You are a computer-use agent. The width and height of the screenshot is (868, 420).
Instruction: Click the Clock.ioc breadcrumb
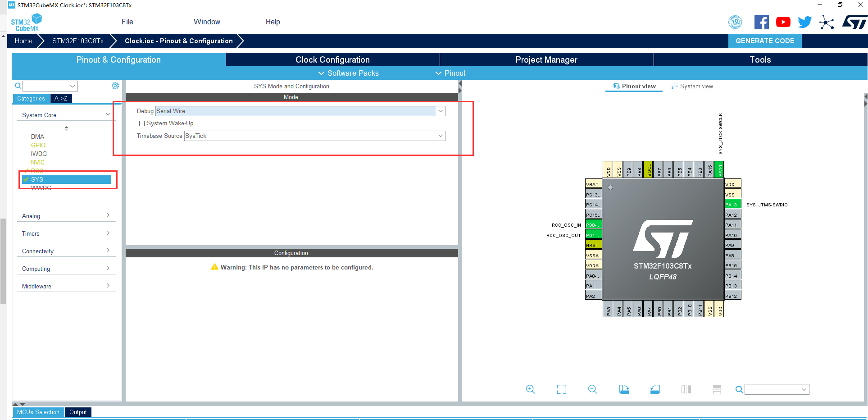pyautogui.click(x=179, y=41)
